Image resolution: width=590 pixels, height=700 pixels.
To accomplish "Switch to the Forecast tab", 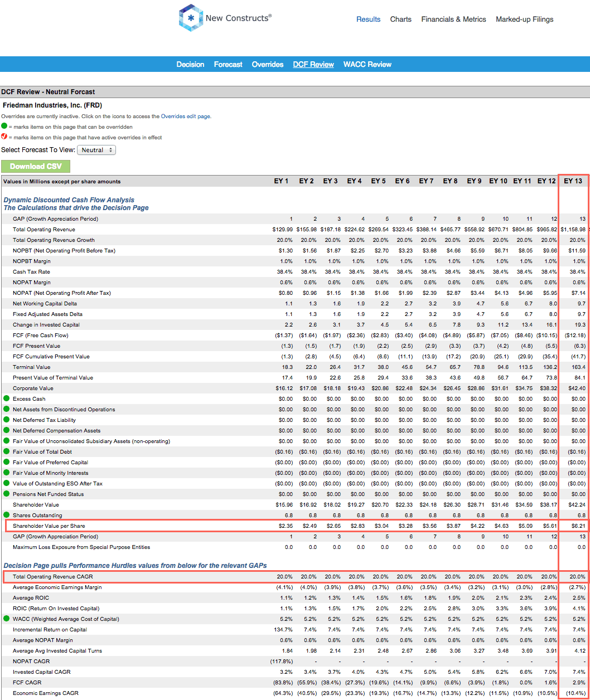I will [x=228, y=64].
